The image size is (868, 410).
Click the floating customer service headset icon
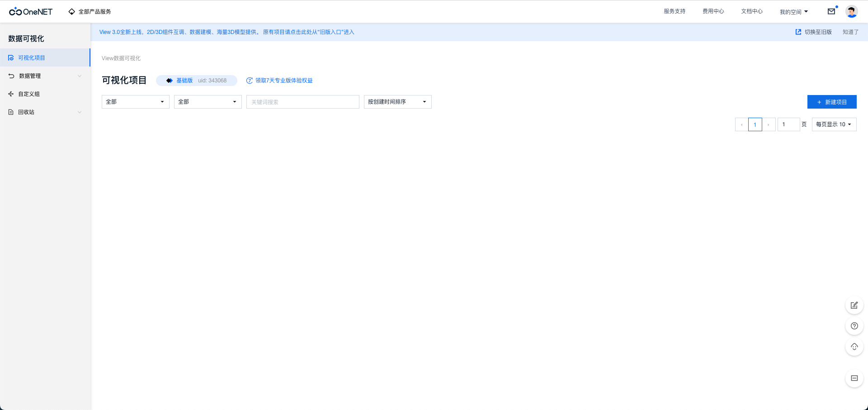[854, 347]
